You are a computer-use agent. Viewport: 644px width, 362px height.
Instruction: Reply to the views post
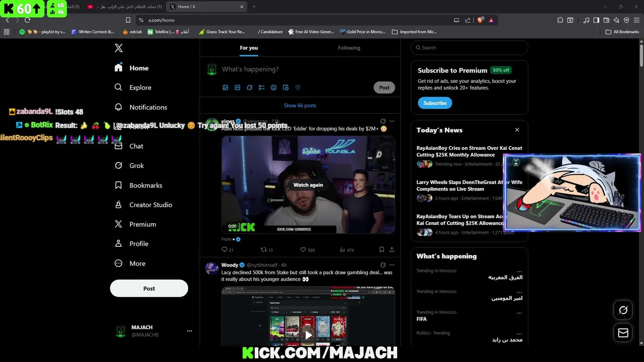point(227,250)
